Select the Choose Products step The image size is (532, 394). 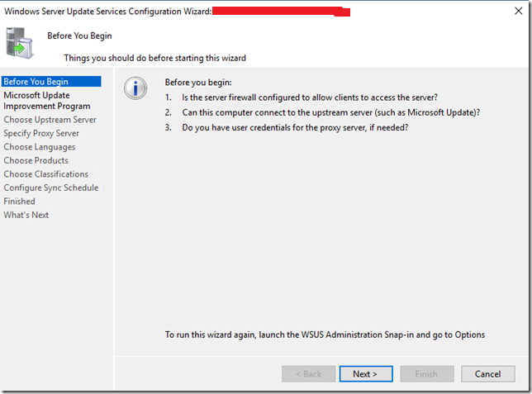click(36, 160)
